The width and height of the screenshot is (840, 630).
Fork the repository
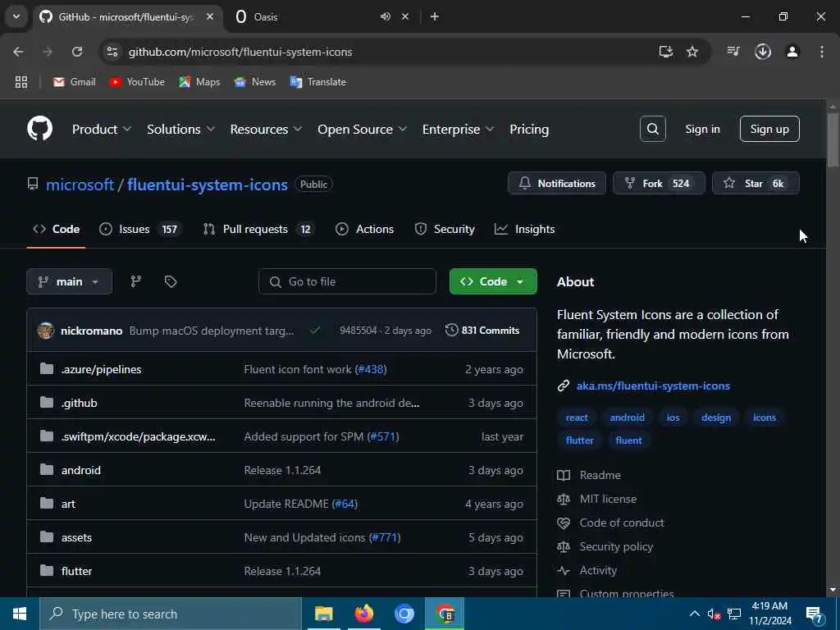[x=659, y=183]
